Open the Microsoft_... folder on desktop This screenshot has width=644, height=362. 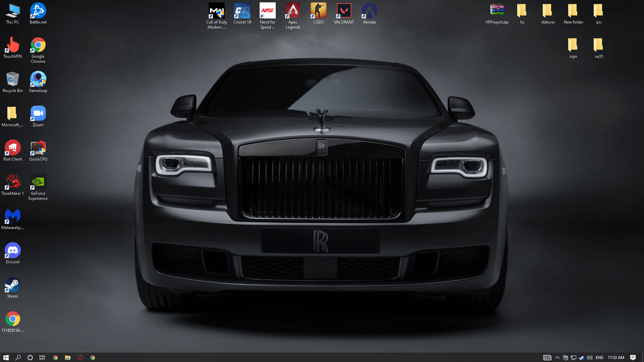(x=12, y=117)
